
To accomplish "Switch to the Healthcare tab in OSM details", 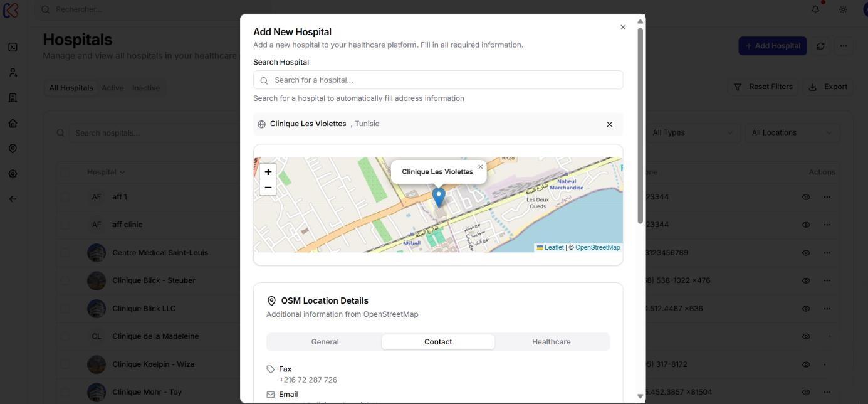I will 551,342.
